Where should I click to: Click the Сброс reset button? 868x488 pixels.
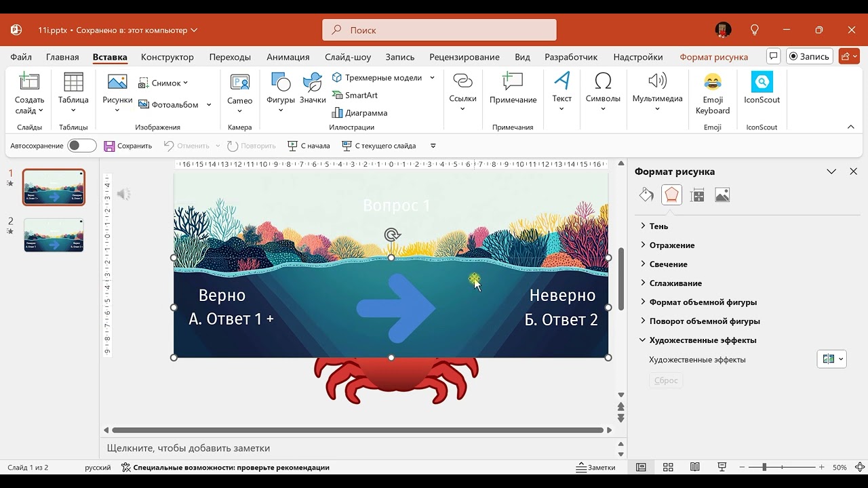click(666, 380)
